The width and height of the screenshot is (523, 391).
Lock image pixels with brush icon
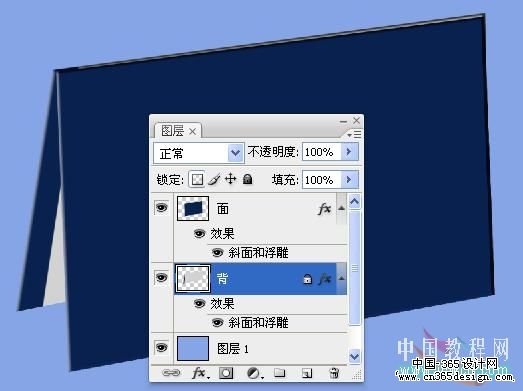point(214,179)
